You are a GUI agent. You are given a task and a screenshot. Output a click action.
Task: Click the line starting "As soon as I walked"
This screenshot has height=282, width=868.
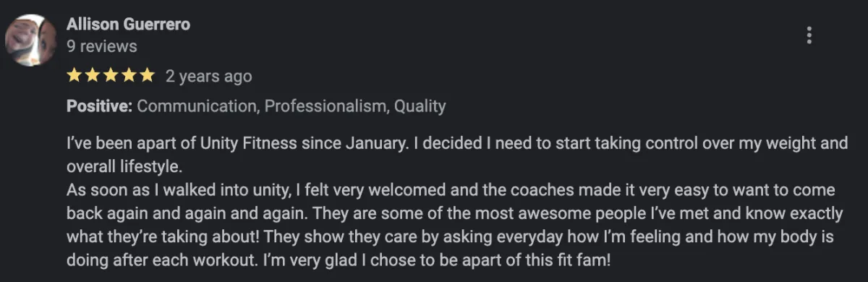(451, 190)
